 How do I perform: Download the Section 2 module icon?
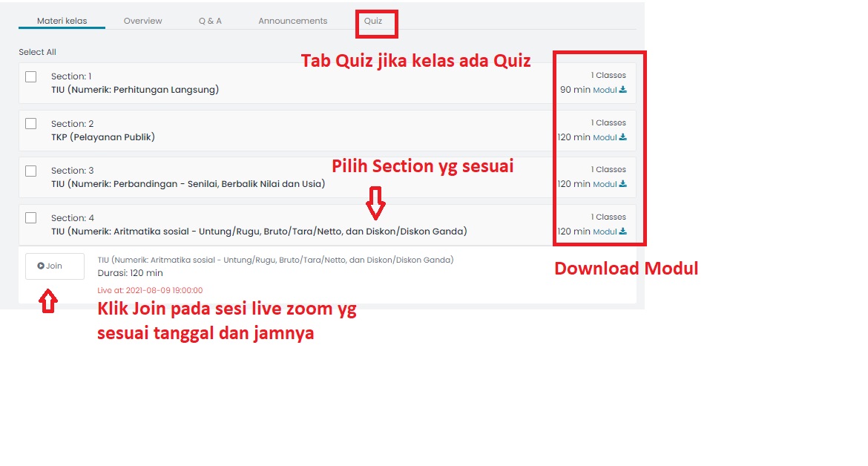click(622, 137)
